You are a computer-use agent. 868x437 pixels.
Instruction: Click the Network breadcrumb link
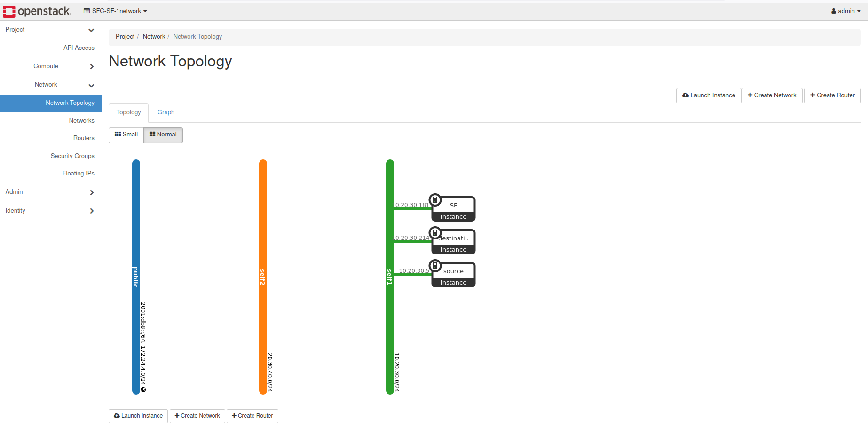(x=154, y=37)
